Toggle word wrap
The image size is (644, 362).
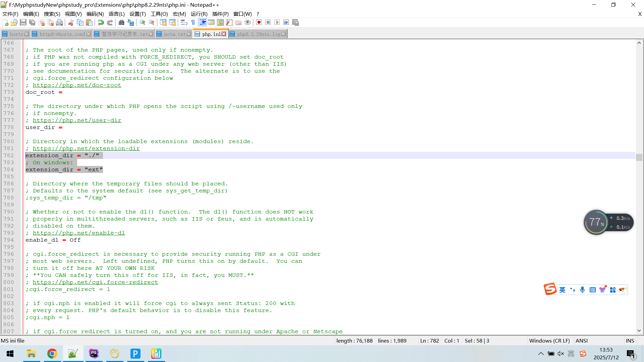coord(184,22)
